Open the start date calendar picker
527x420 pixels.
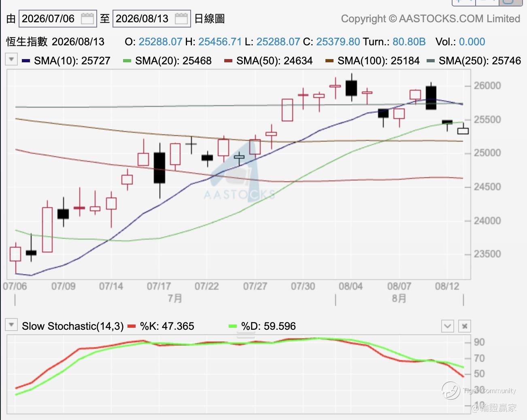pyautogui.click(x=87, y=19)
